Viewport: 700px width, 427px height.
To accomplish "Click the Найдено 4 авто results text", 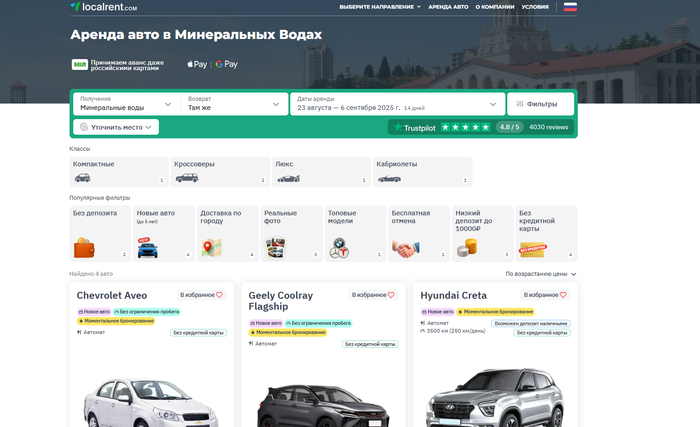I will (91, 274).
